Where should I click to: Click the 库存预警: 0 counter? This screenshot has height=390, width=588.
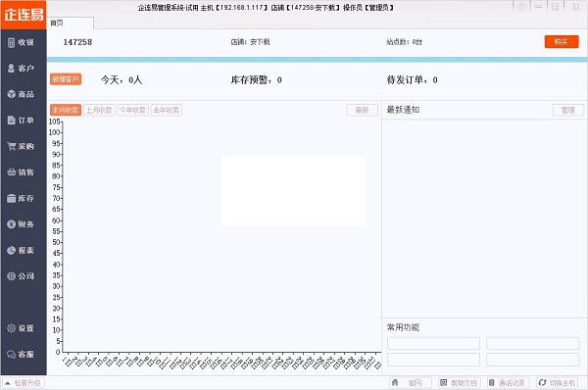pos(256,80)
